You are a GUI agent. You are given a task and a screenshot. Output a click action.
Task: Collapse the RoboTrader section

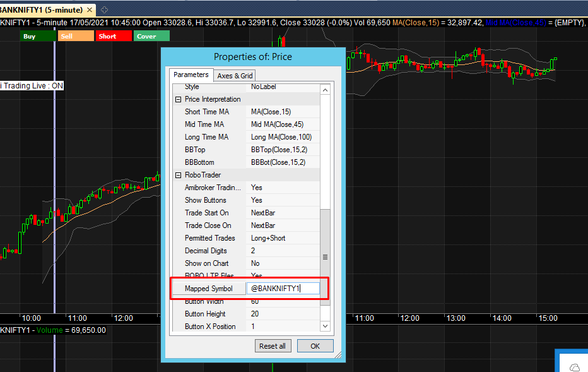click(x=178, y=176)
